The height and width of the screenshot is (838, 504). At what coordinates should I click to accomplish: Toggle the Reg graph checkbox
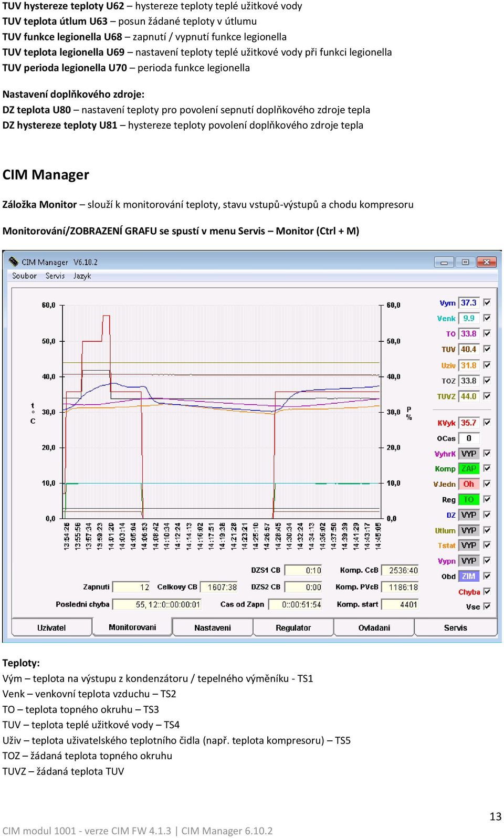pyautogui.click(x=487, y=499)
